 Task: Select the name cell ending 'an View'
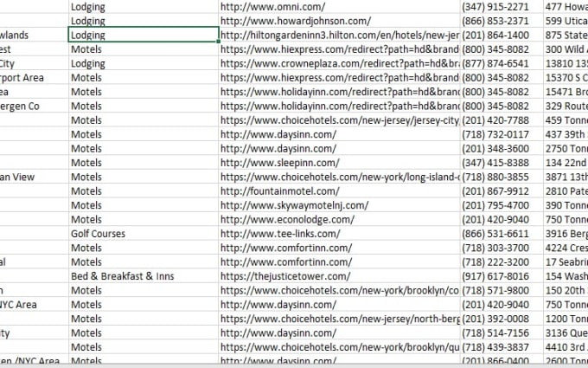pos(34,177)
